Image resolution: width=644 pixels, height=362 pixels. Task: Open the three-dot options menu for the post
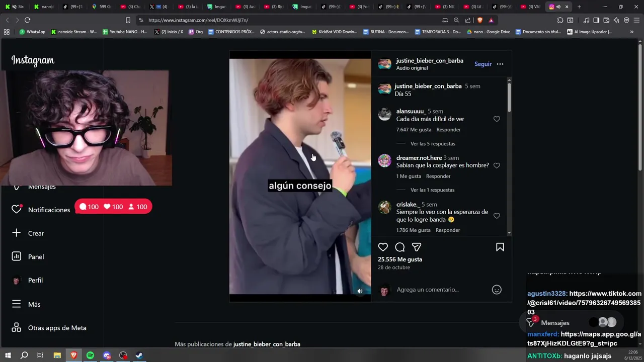pos(500,64)
